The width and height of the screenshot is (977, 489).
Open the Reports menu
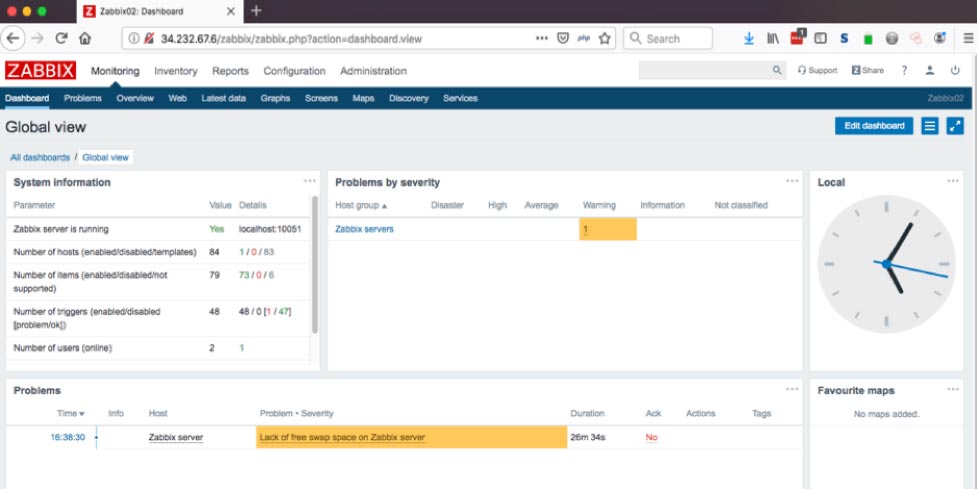click(231, 71)
